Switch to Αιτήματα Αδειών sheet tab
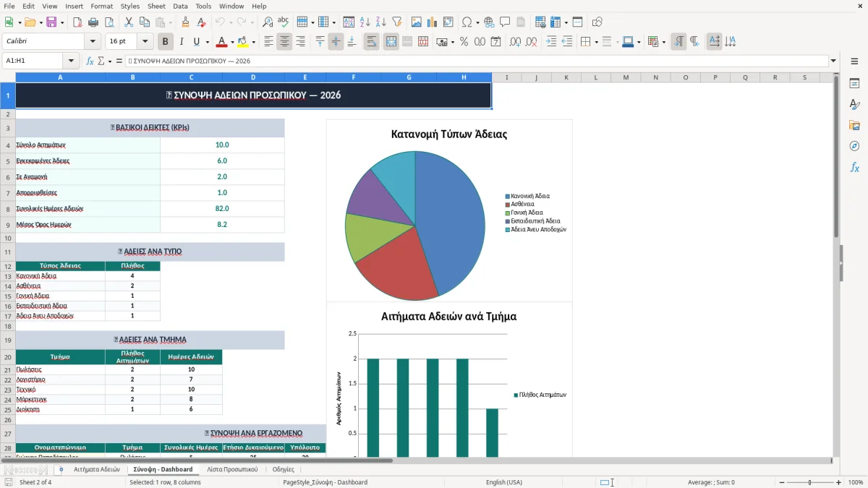This screenshot has width=868, height=488. pos(97,469)
